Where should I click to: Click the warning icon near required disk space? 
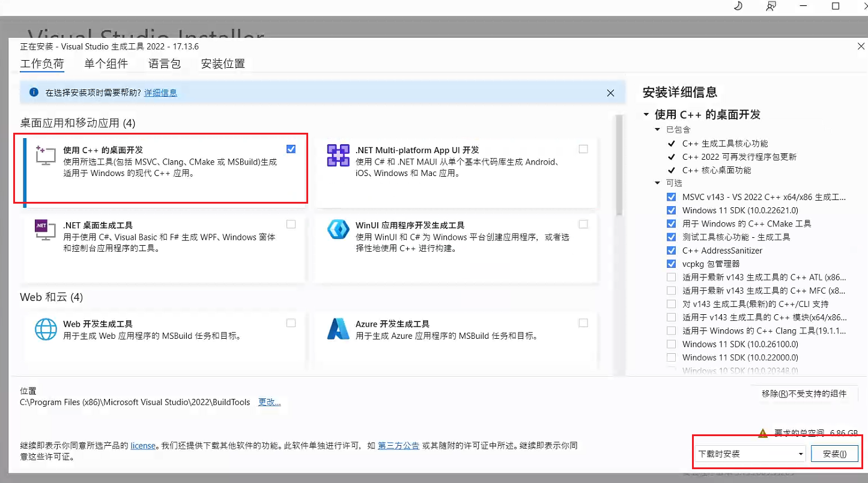pyautogui.click(x=763, y=432)
